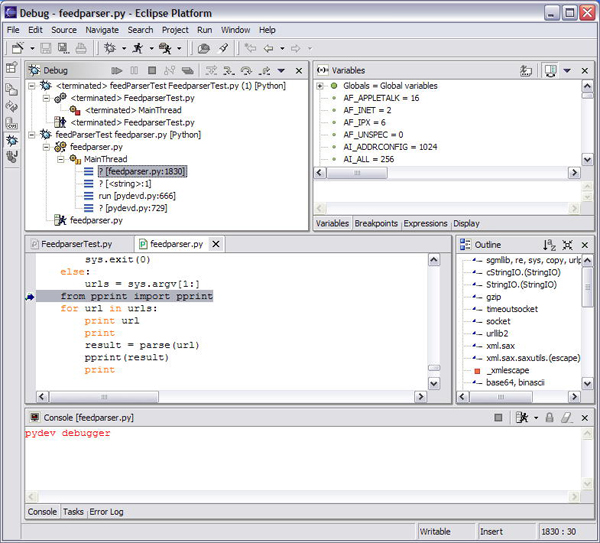Toggle Show Type Names in Variables view
Screen dimensions: 600x543
coord(526,70)
